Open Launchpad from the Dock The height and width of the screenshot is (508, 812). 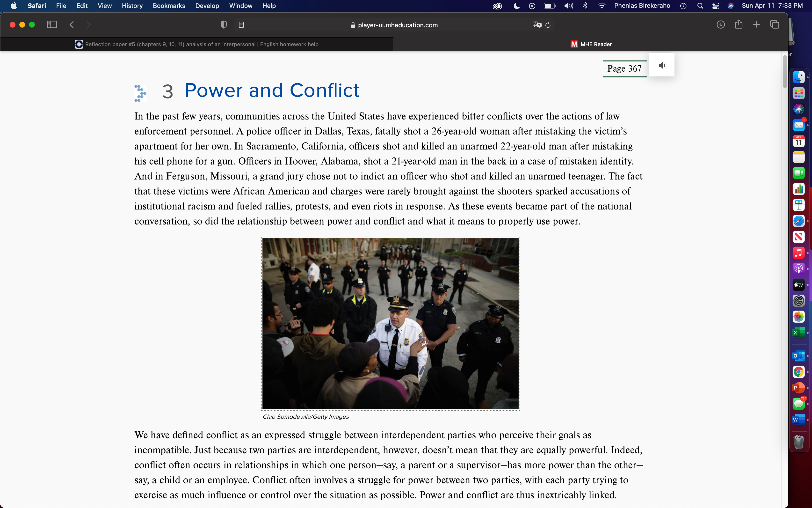point(798,93)
